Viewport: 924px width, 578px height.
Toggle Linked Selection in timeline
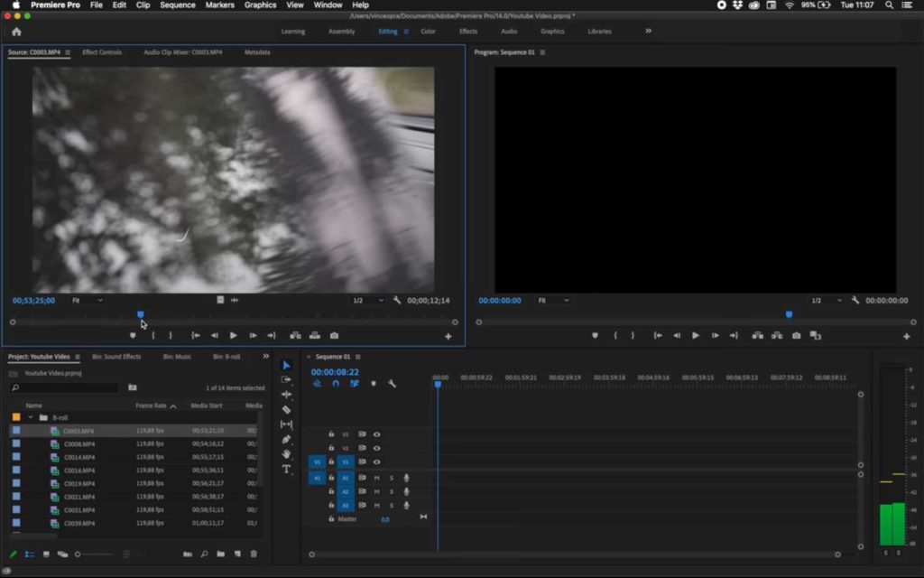[x=354, y=383]
